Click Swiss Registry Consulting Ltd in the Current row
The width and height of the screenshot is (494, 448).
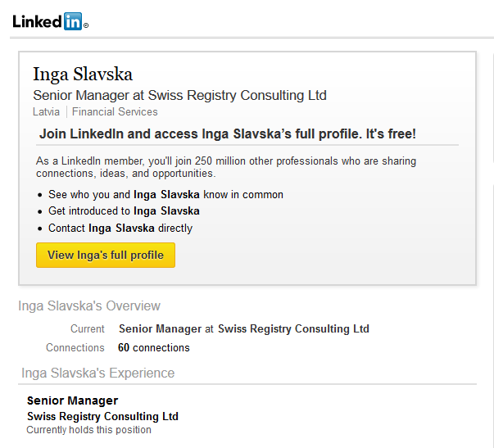tap(293, 328)
